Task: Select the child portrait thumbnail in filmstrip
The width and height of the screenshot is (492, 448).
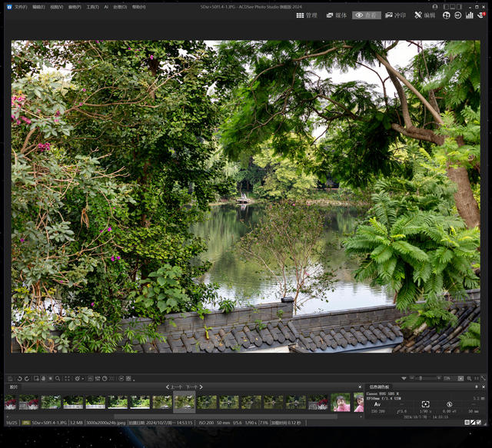Action: coord(341,402)
